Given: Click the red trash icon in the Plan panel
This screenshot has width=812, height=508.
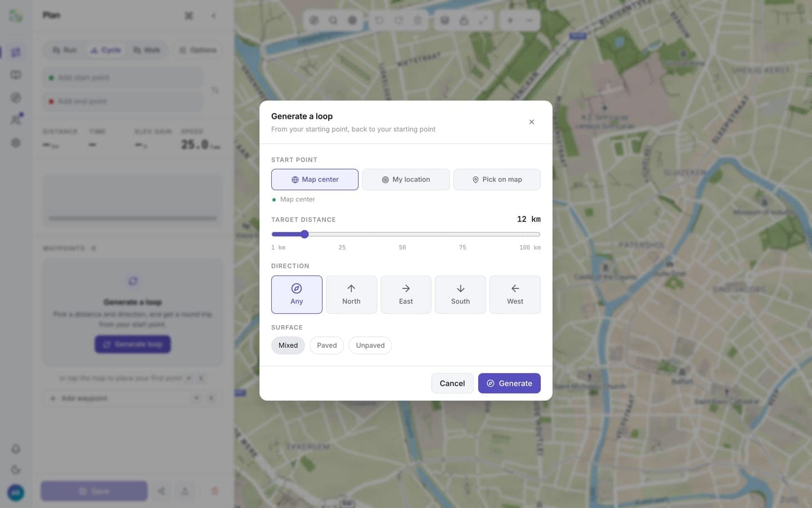Looking at the screenshot, I should tap(214, 491).
